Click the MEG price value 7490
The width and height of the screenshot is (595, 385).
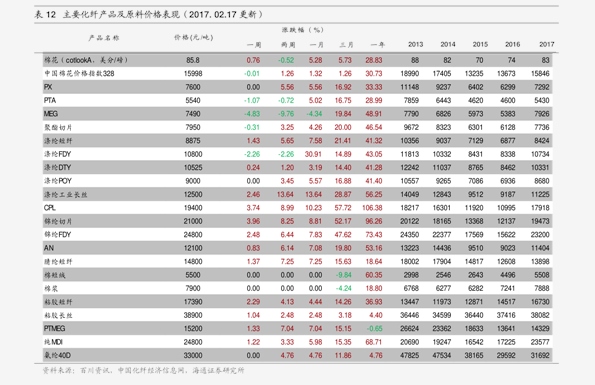tap(193, 114)
